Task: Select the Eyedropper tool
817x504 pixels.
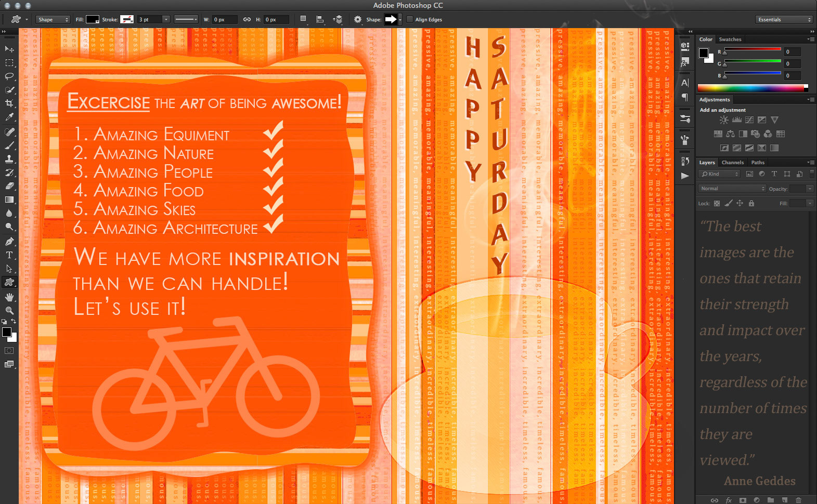Action: tap(9, 117)
